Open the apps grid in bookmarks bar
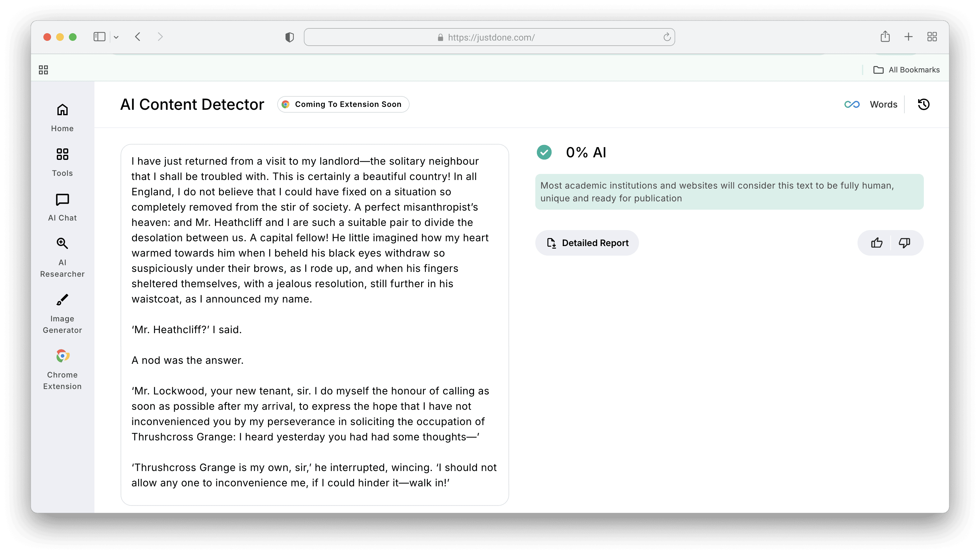Image resolution: width=980 pixels, height=554 pixels. tap(43, 70)
